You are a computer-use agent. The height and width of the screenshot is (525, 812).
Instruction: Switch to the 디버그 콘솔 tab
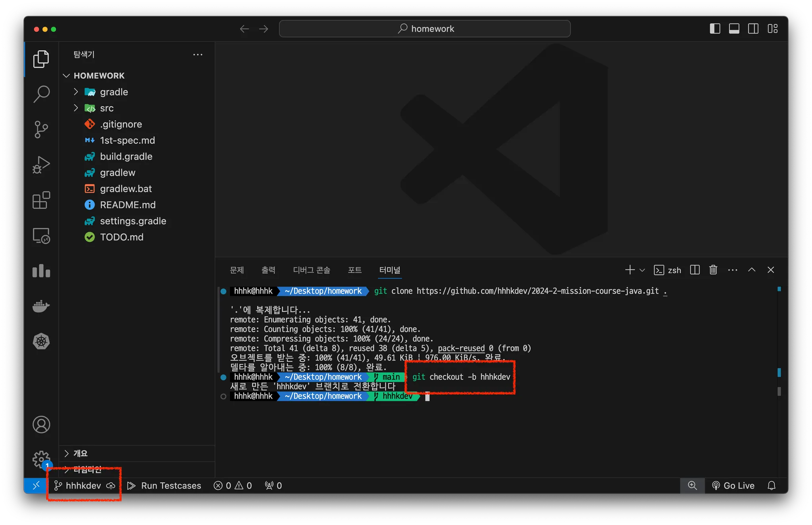pyautogui.click(x=311, y=270)
